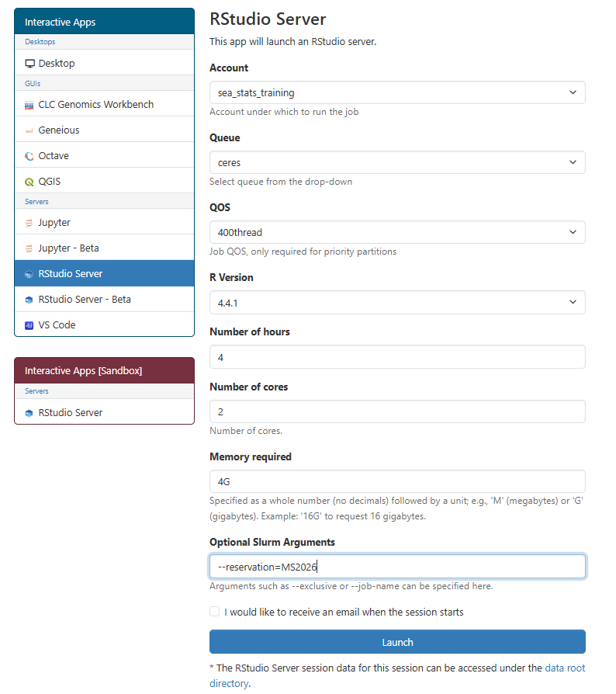Image resolution: width=616 pixels, height=694 pixels.
Task: Enable email notification when session starts
Action: pyautogui.click(x=214, y=611)
